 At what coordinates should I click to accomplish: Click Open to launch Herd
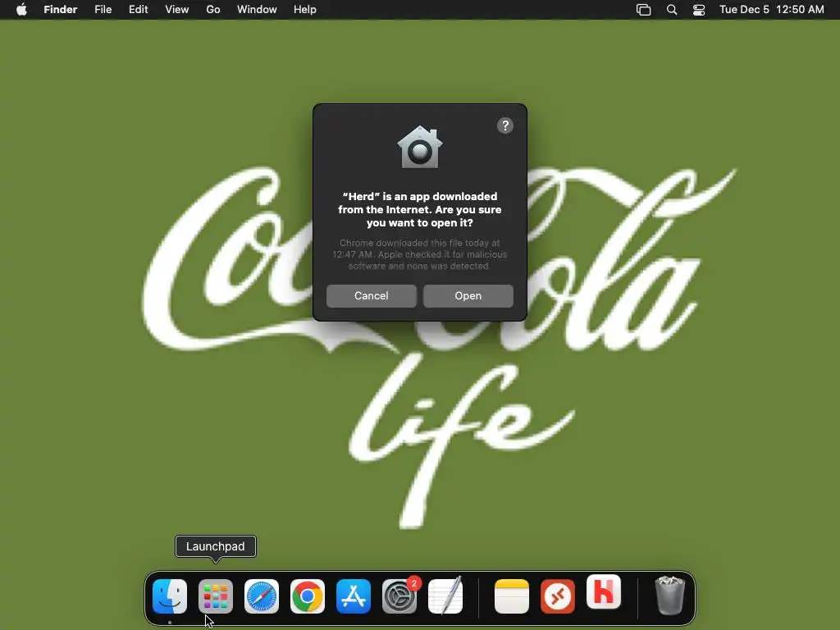click(x=468, y=295)
